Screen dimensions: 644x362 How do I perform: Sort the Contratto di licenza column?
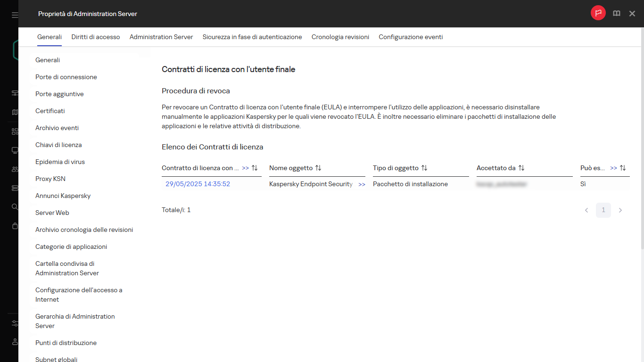[x=255, y=168]
